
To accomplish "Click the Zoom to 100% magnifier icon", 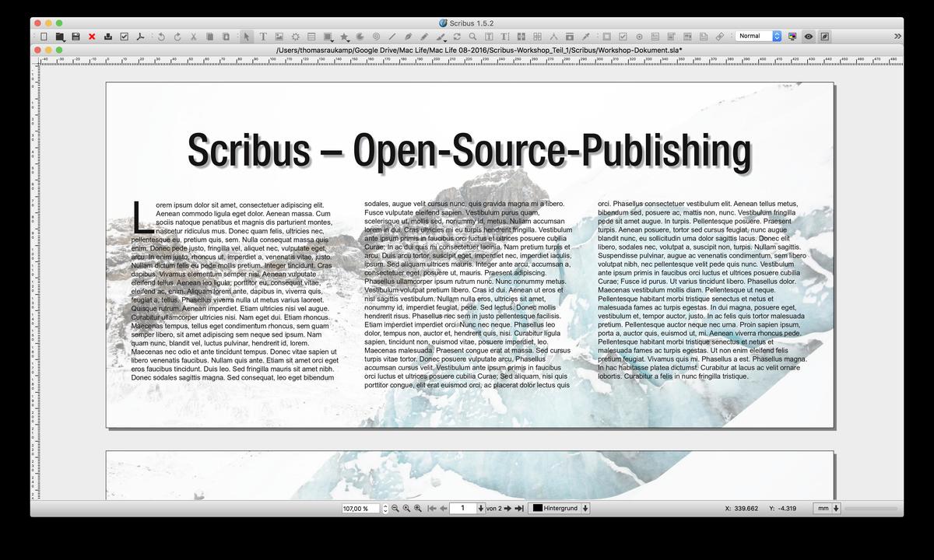I will pos(406,508).
